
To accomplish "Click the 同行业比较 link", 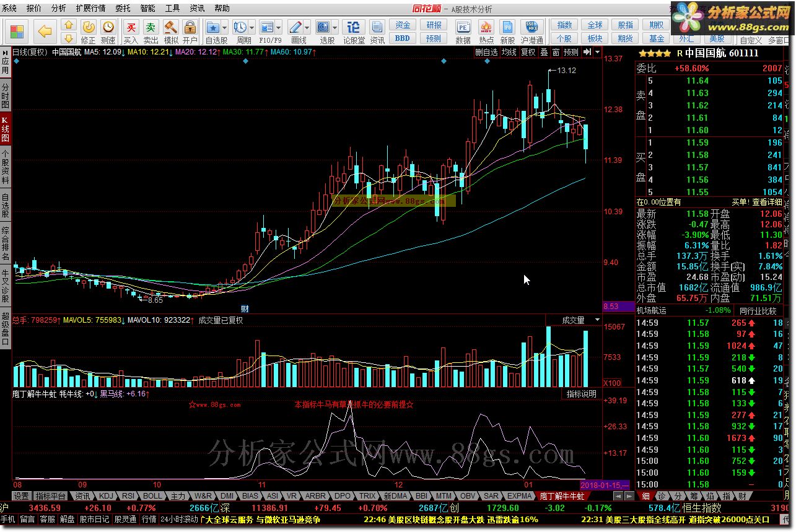I will (x=758, y=310).
